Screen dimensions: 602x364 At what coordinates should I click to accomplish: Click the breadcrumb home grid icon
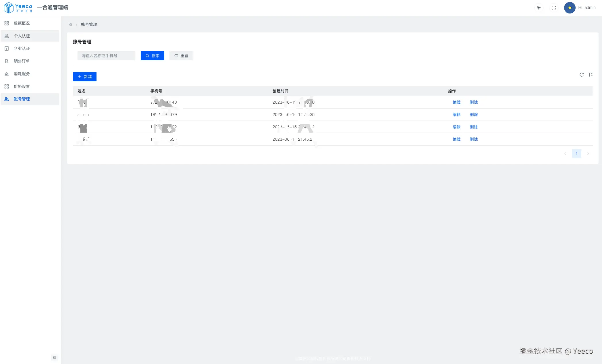tap(70, 24)
